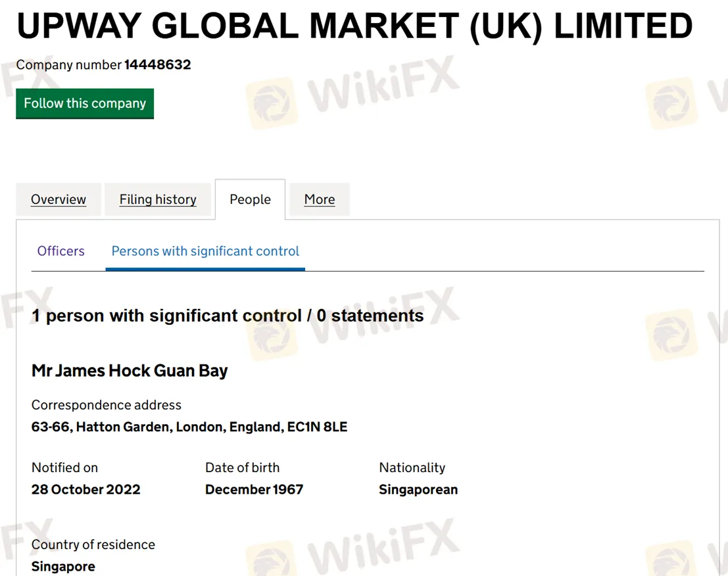Screen dimensions: 728x576
Task: Click company number 14448632
Action: coord(158,64)
